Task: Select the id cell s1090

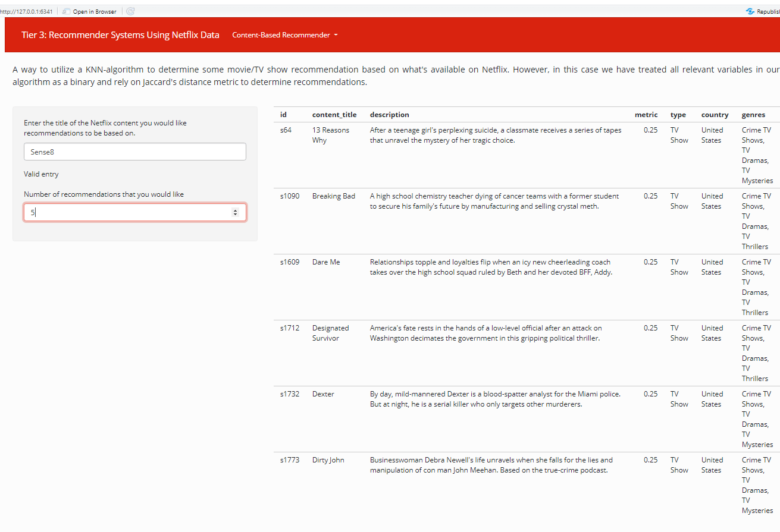Action: [290, 196]
